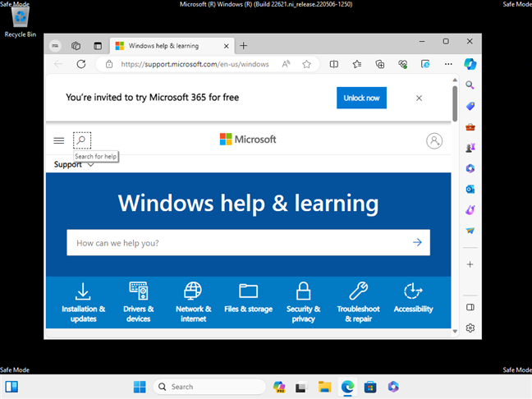
Task: Open Browser essentials heart icon
Action: point(403,64)
